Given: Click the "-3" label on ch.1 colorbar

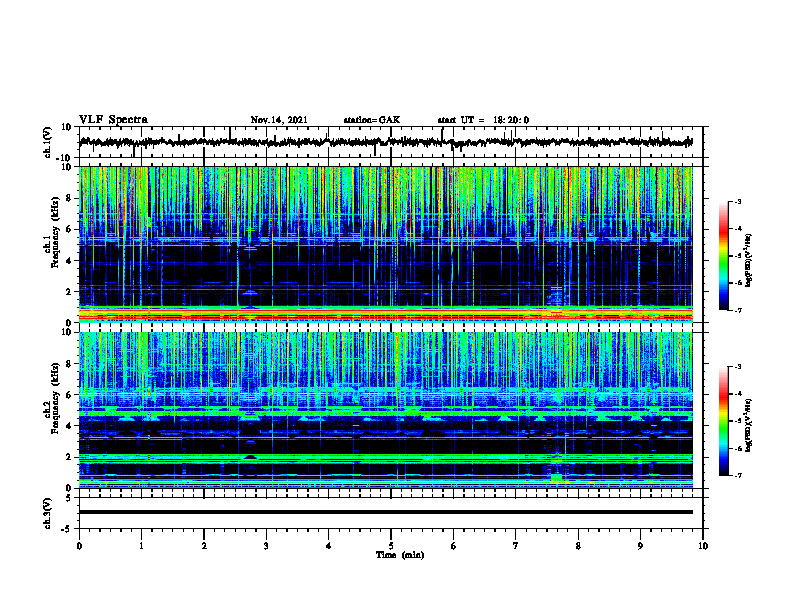Looking at the screenshot, I should pos(738,201).
